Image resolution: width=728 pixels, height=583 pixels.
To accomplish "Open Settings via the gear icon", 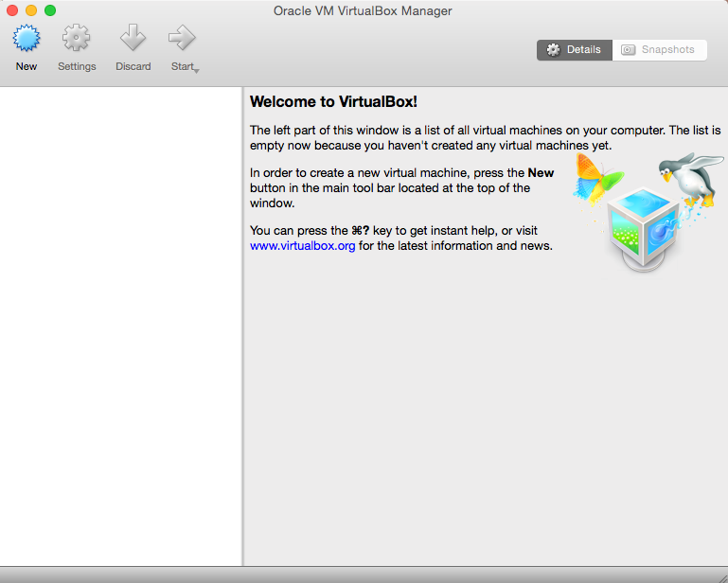I will (77, 39).
